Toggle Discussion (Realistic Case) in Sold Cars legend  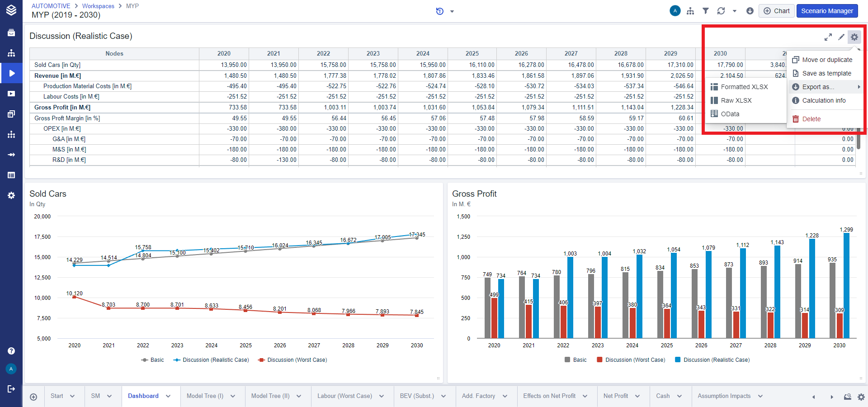[211, 360]
